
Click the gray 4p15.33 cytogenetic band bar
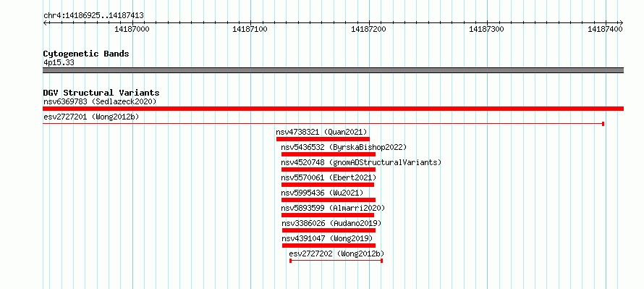click(x=333, y=70)
